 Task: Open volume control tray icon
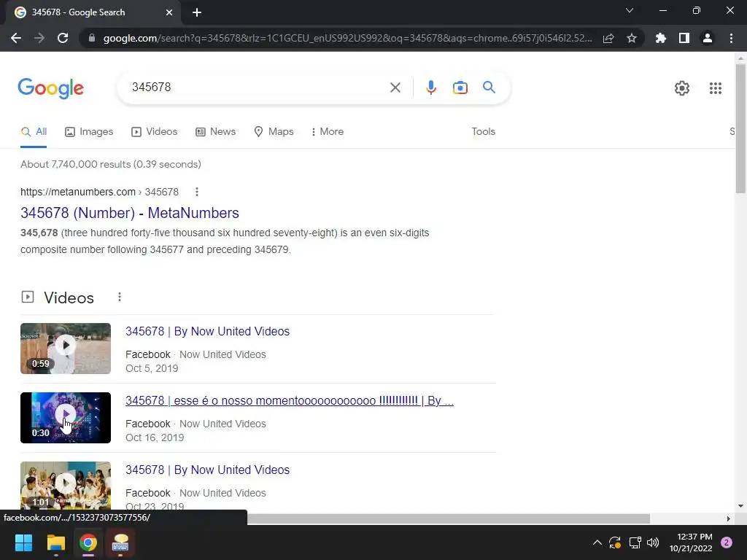[653, 542]
